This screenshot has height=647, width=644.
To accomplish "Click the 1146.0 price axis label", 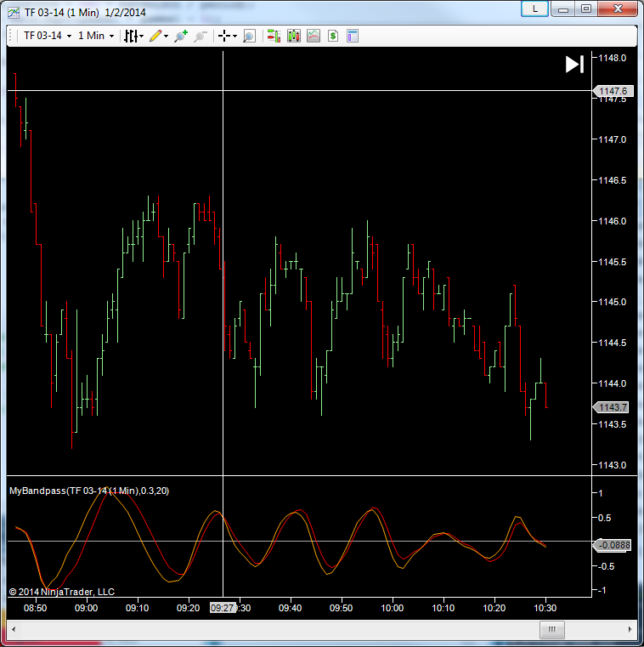I will point(612,221).
